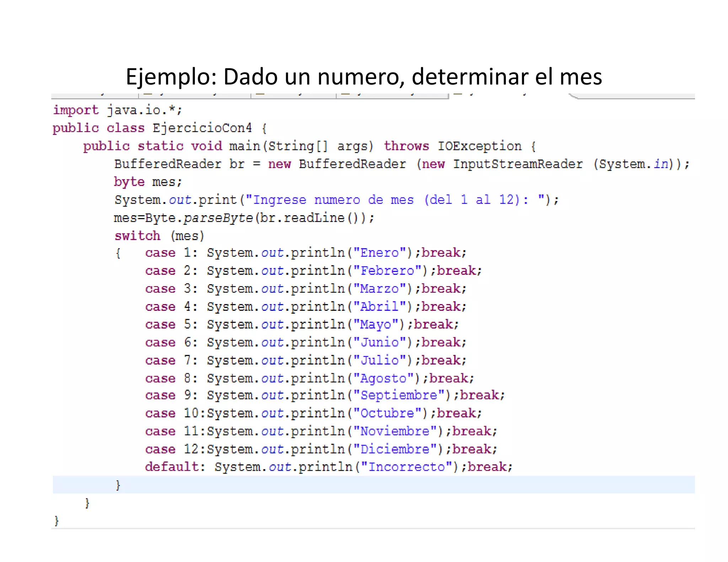
Task: Click the 'switch (mes)' statement
Action: (159, 236)
